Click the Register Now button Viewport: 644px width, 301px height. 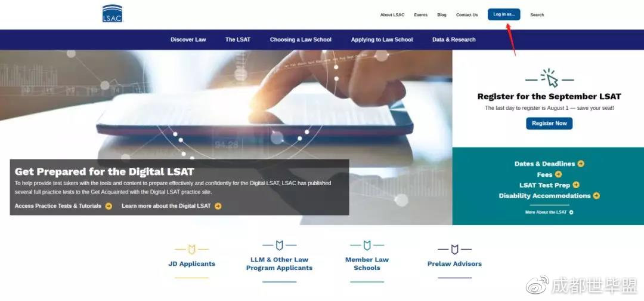click(549, 124)
